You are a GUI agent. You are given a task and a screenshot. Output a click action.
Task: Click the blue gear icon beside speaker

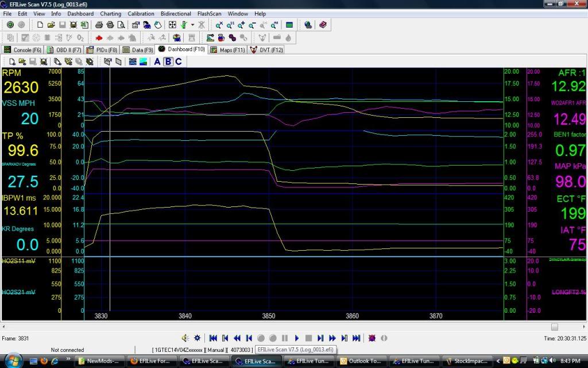click(x=198, y=338)
